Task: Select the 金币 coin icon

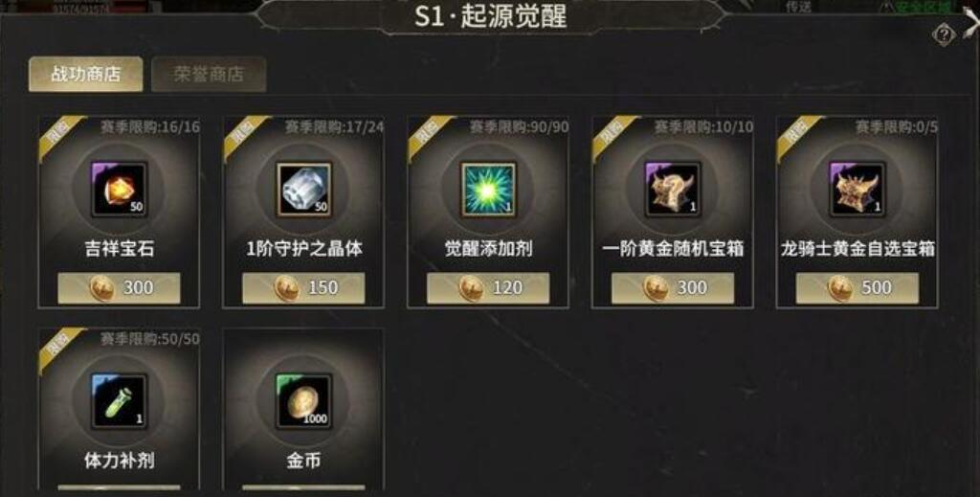Action: click(303, 401)
